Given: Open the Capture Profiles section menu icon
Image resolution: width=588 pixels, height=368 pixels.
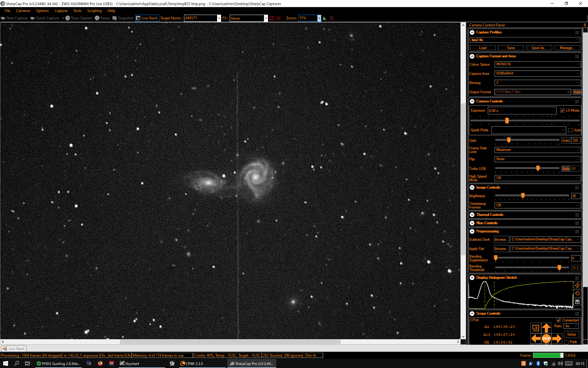Looking at the screenshot, I should [577, 32].
